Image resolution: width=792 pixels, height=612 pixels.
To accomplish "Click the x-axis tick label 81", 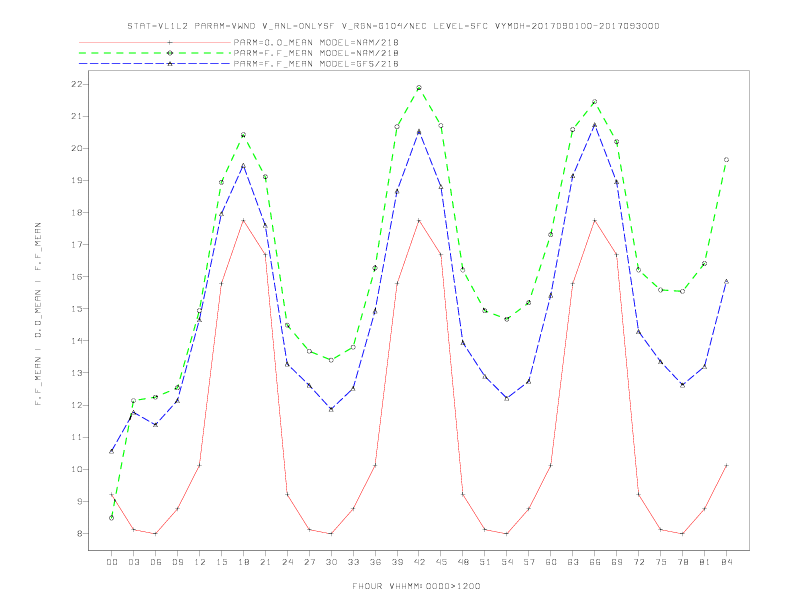I will click(x=705, y=562).
